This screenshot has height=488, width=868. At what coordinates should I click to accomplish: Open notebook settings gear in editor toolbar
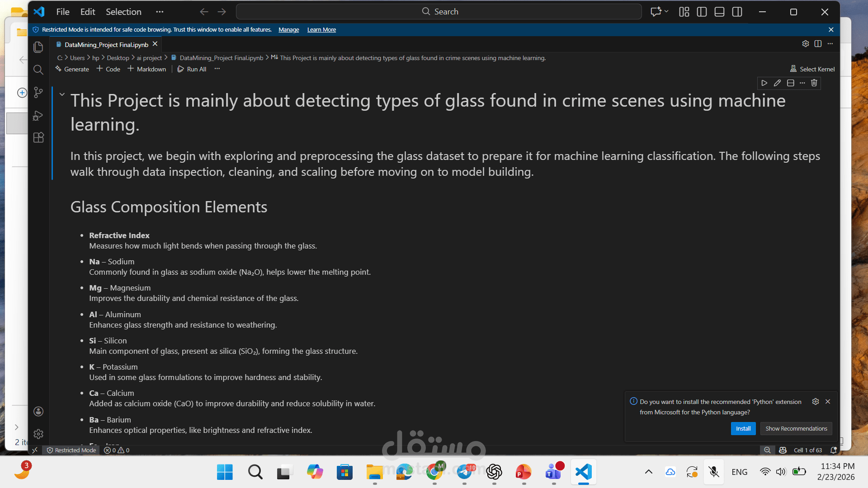tap(806, 44)
